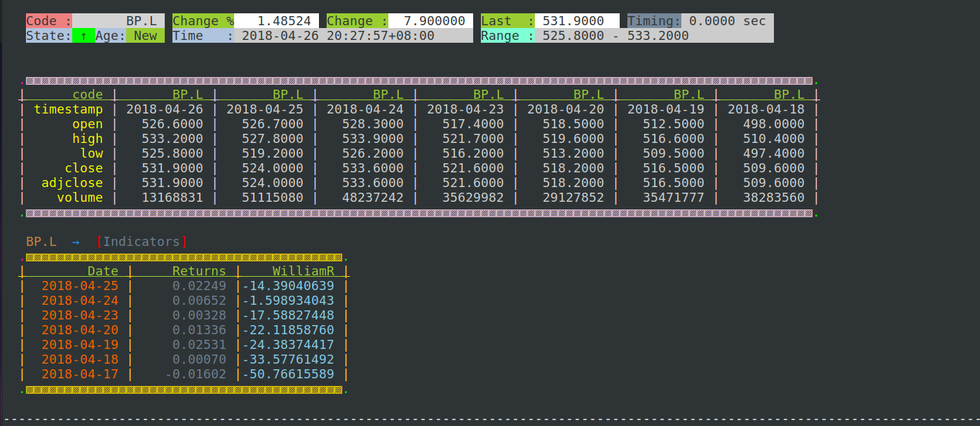This screenshot has height=426, width=980.
Task: Click Returns value 0.01336
Action: (200, 330)
